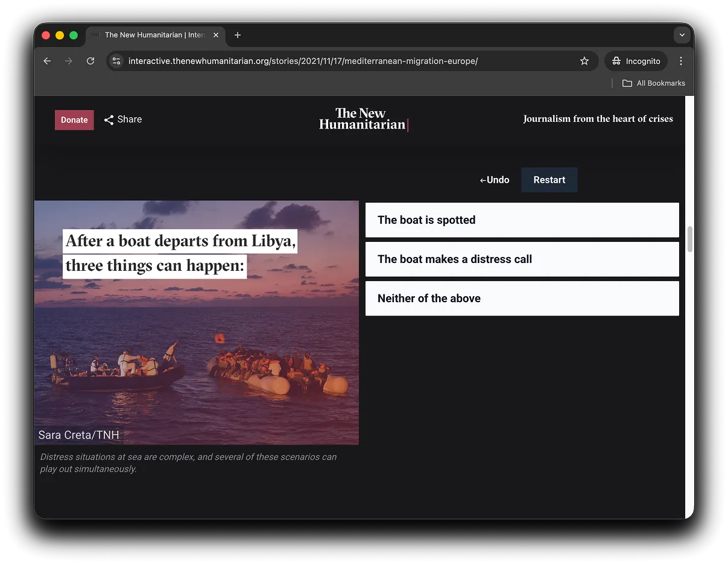The width and height of the screenshot is (728, 564).
Task: Click the red Donate button
Action: (74, 120)
